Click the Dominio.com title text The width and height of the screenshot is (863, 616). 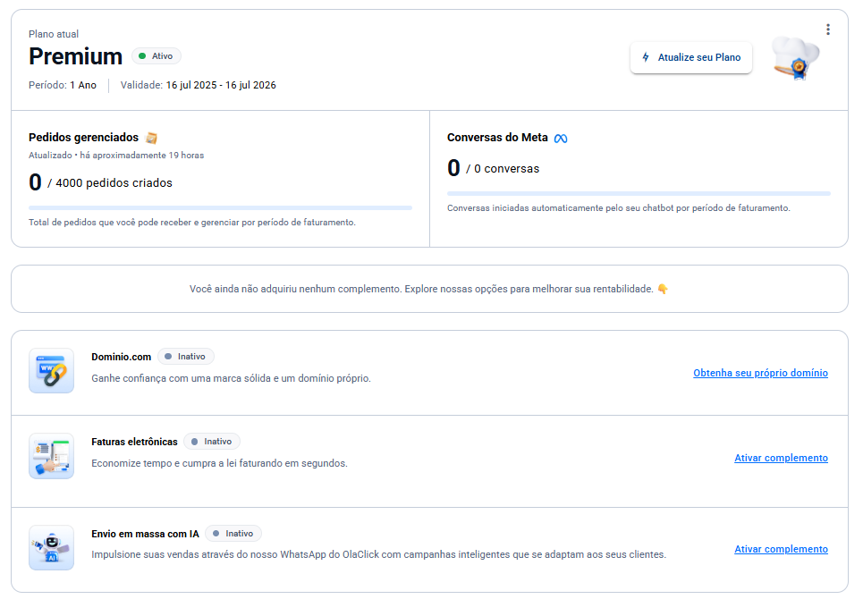(x=121, y=357)
